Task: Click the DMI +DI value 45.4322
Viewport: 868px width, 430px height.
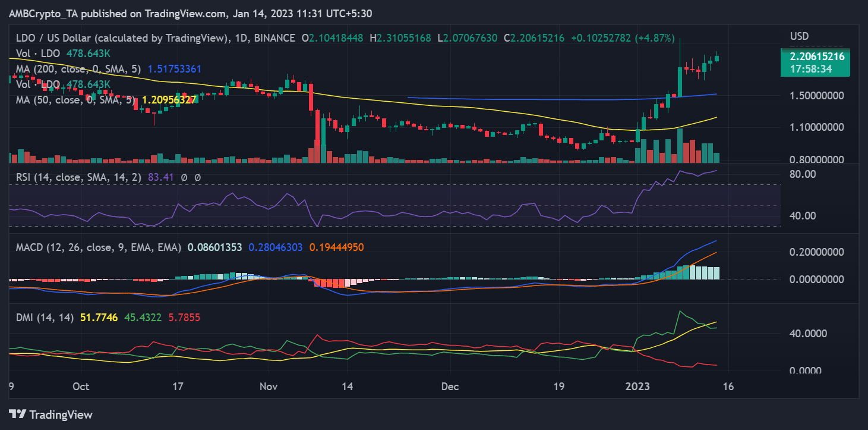Action: point(143,318)
